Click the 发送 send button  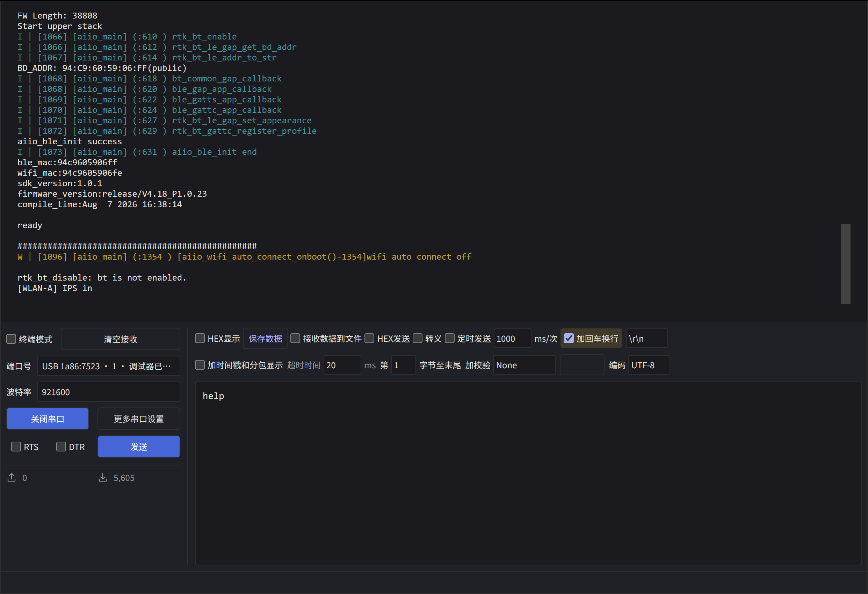coord(139,447)
